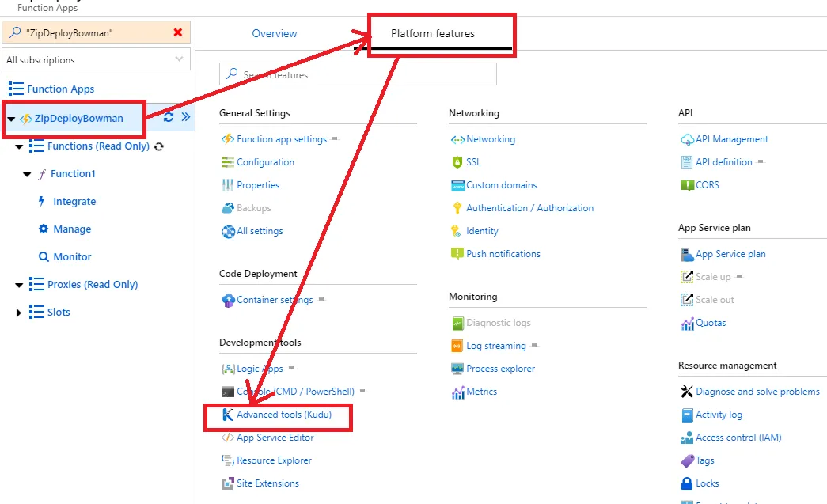Expand the Slots tree node
This screenshot has height=504, width=827.
[19, 313]
